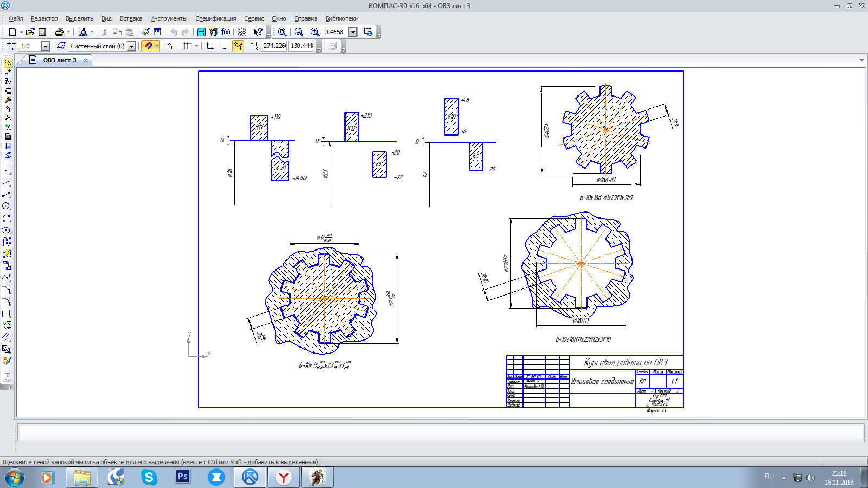Select the copy properties brush icon

tap(145, 32)
